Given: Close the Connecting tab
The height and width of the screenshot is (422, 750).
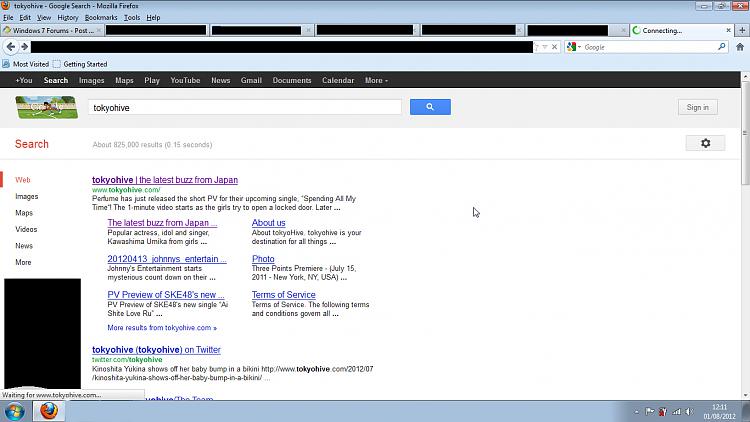Looking at the screenshot, I should 728,30.
